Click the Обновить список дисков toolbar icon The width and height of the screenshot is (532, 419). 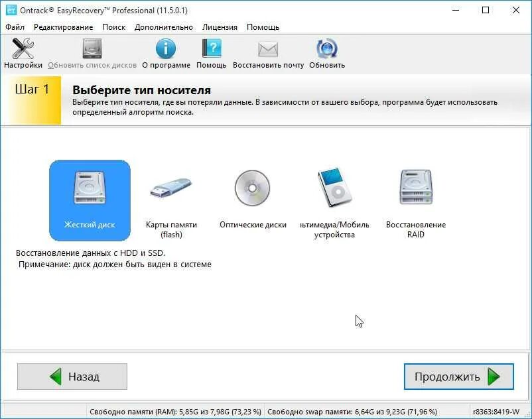click(92, 53)
